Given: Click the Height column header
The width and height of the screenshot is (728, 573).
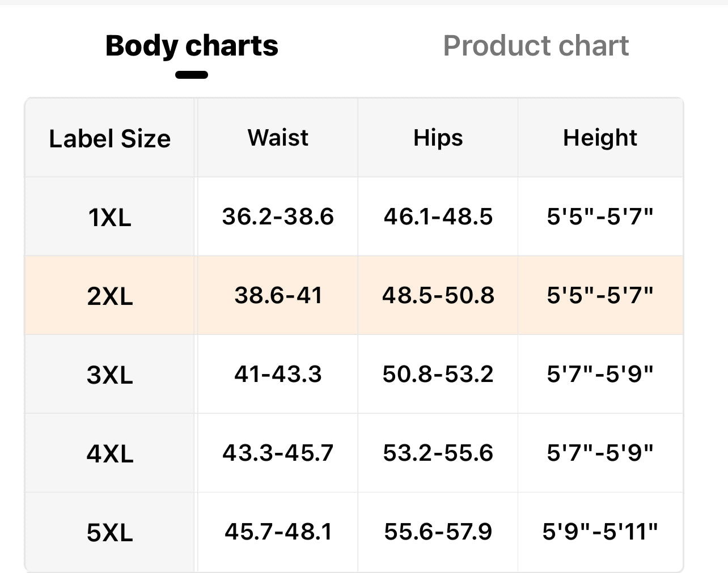Looking at the screenshot, I should 600,138.
